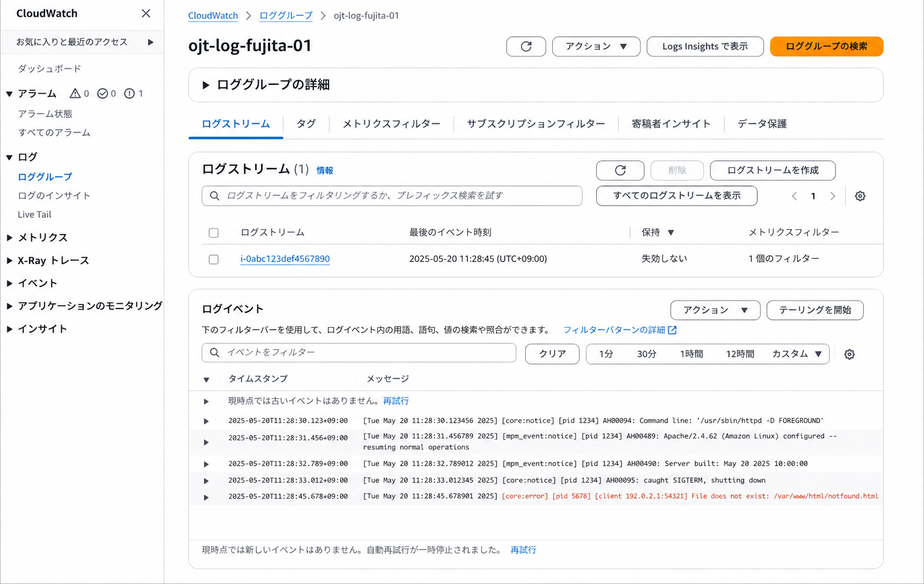The width and height of the screenshot is (924, 584).
Task: Click the OK alarms count indicator
Action: click(106, 93)
